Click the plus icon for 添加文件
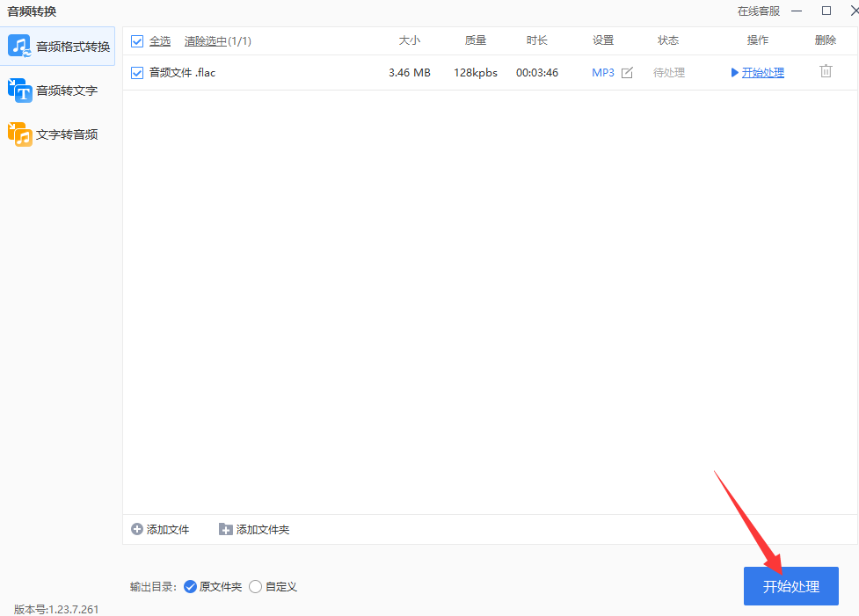Screen dimensions: 859x616 tap(137, 529)
